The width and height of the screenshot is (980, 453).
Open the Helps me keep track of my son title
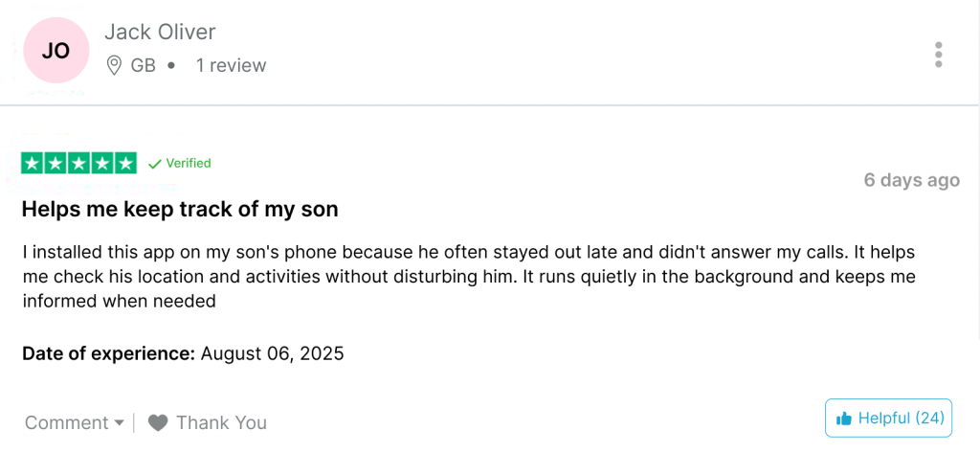tap(180, 209)
